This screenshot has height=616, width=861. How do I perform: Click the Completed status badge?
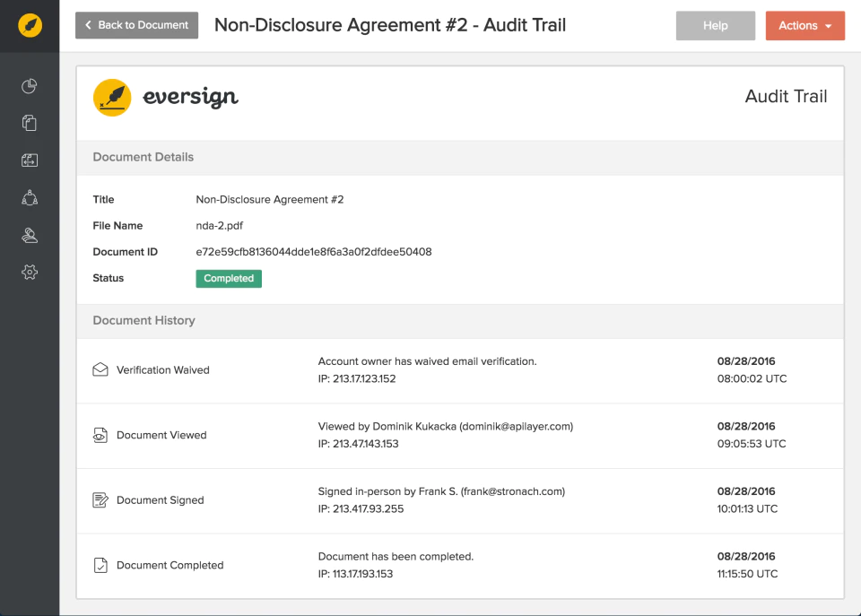(x=229, y=278)
